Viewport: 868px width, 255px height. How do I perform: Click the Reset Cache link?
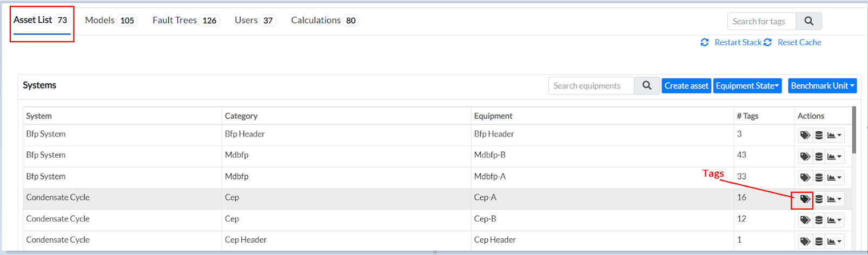tap(799, 42)
